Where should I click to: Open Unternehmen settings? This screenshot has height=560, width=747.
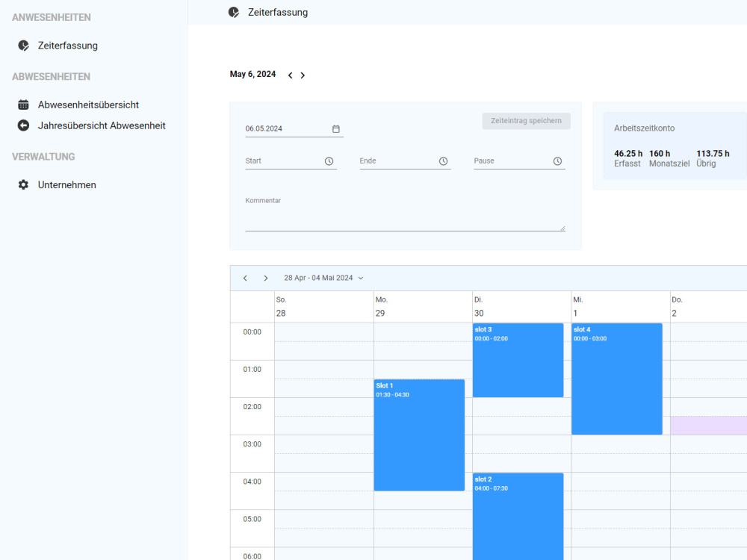click(66, 184)
